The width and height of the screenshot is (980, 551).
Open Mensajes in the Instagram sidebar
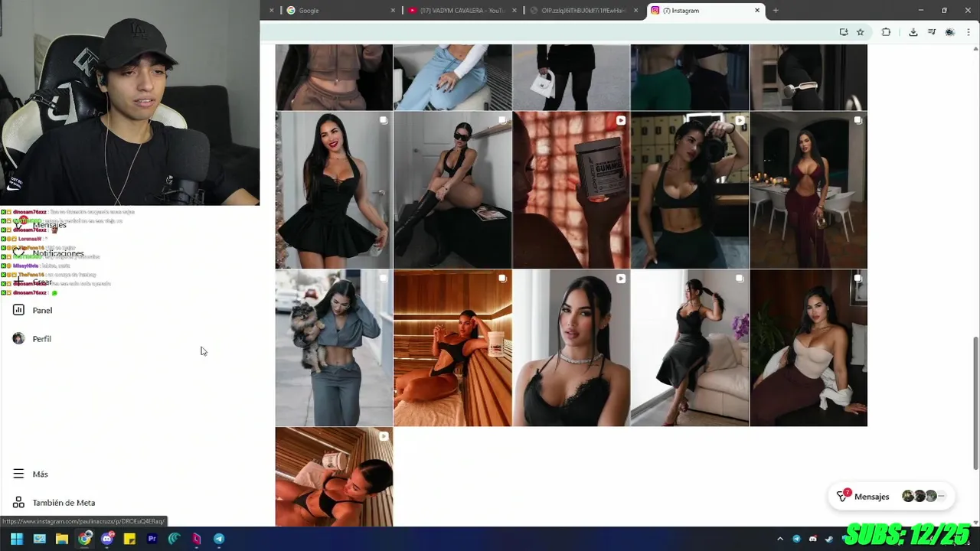click(49, 225)
